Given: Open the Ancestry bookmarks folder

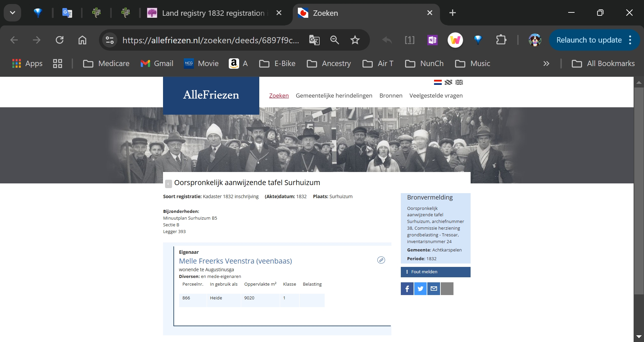Looking at the screenshot, I should pyautogui.click(x=329, y=64).
